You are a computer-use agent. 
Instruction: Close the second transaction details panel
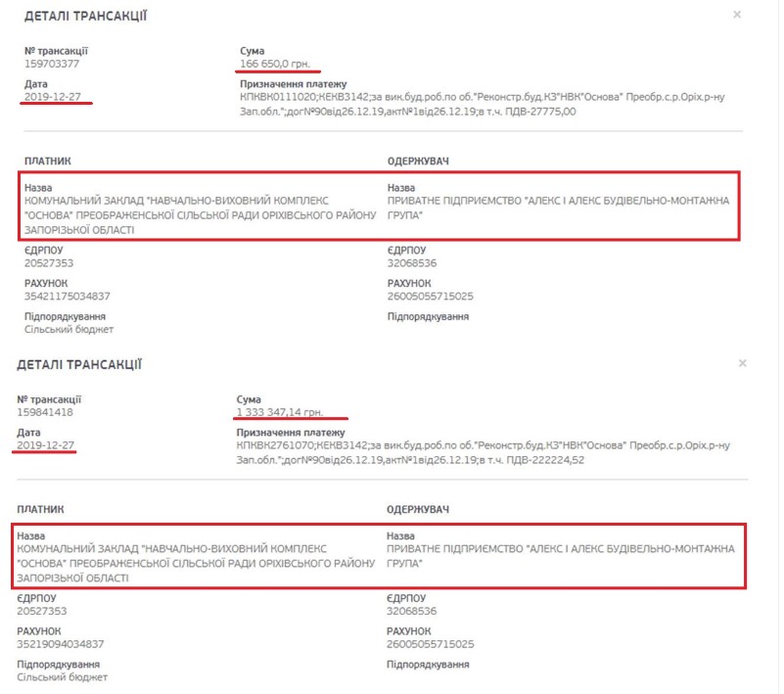pyautogui.click(x=742, y=363)
